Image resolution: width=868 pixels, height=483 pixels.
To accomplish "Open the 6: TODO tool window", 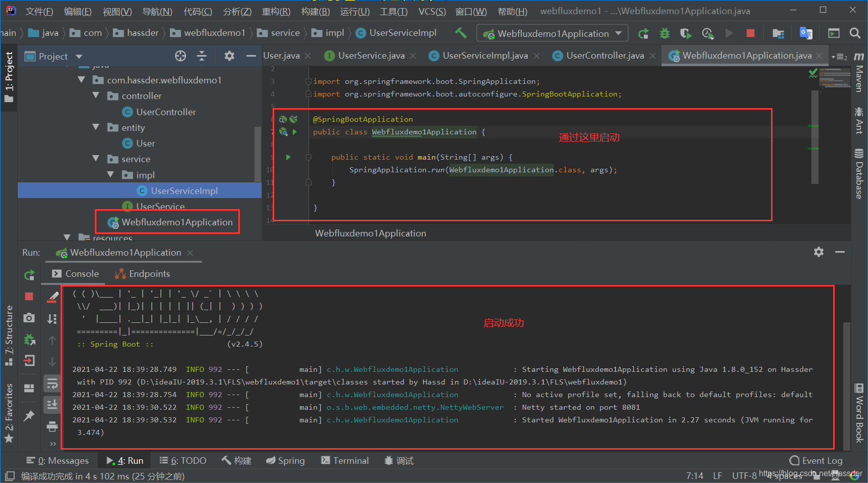I will 183,460.
